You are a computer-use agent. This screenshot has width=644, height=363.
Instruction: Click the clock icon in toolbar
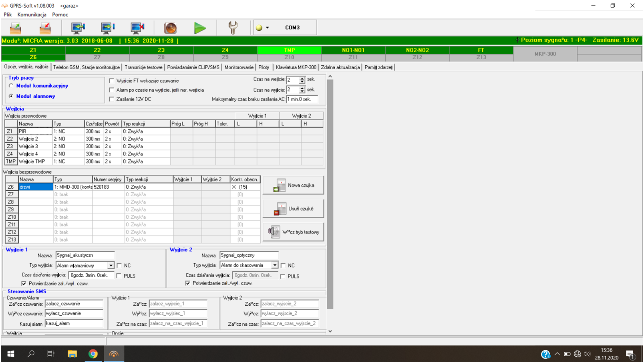point(171,28)
